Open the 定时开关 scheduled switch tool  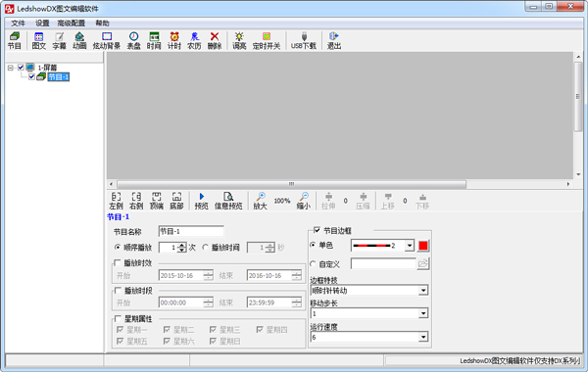pyautogui.click(x=267, y=40)
